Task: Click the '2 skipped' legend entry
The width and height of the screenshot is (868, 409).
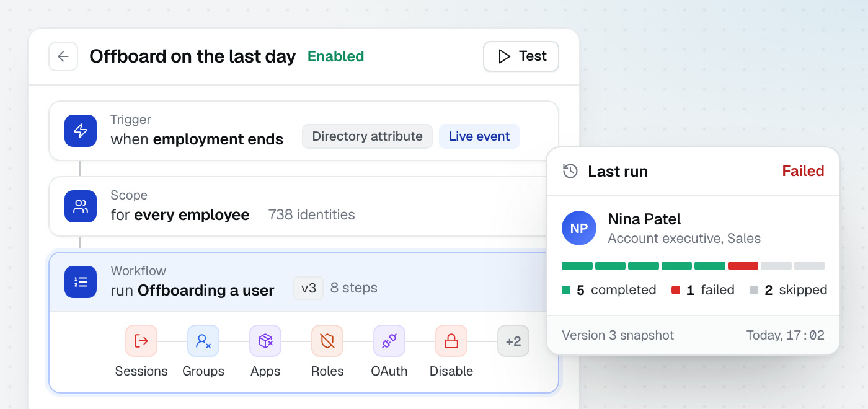Action: (789, 290)
